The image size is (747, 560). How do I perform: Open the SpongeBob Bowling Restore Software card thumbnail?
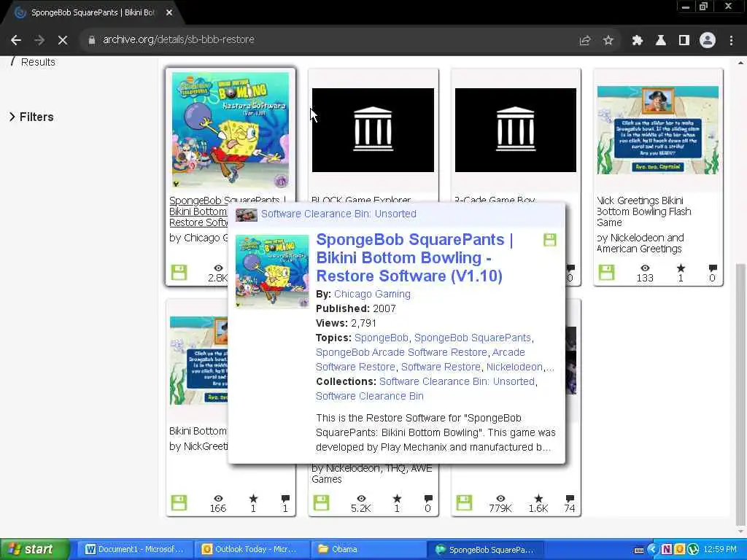(231, 130)
